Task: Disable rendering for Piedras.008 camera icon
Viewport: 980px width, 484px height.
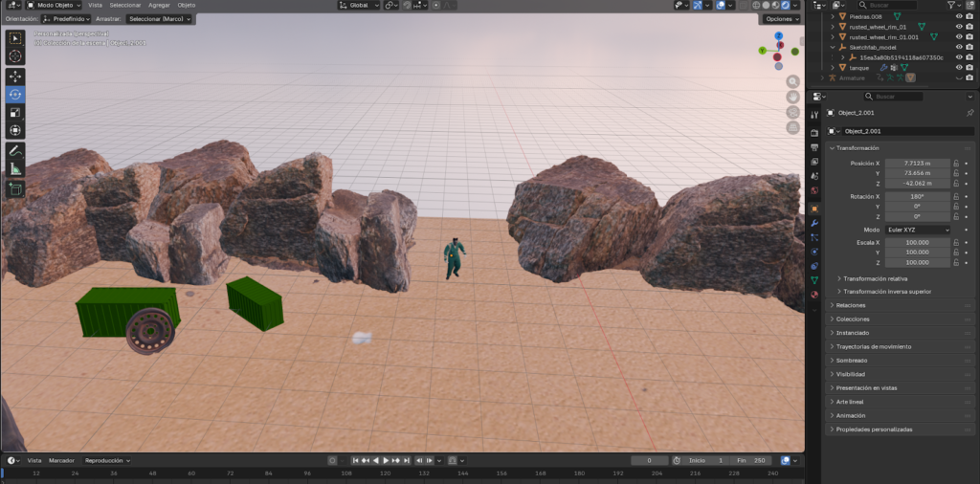Action: pyautogui.click(x=969, y=17)
